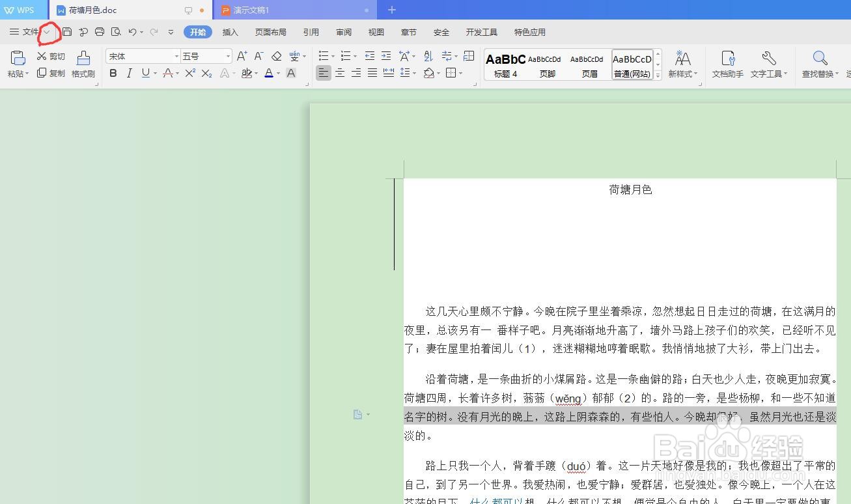
Task: Switch to the Page Layout (页面布局) tab
Action: (x=271, y=32)
